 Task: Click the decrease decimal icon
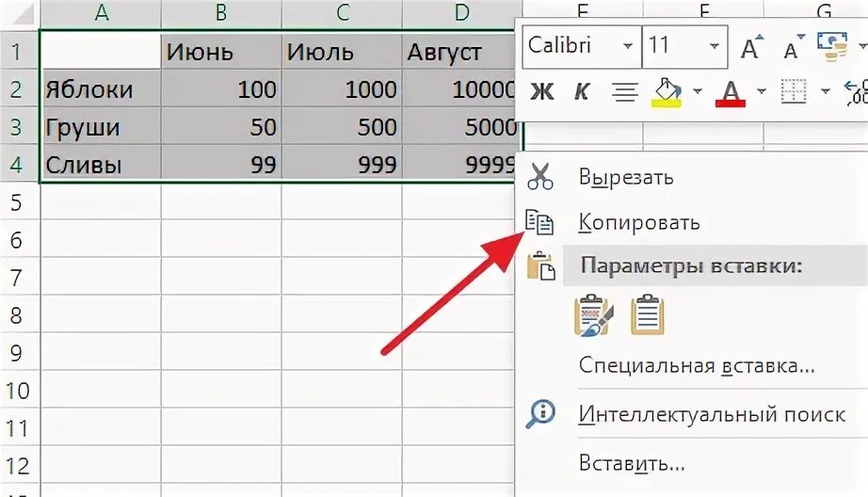point(856,92)
